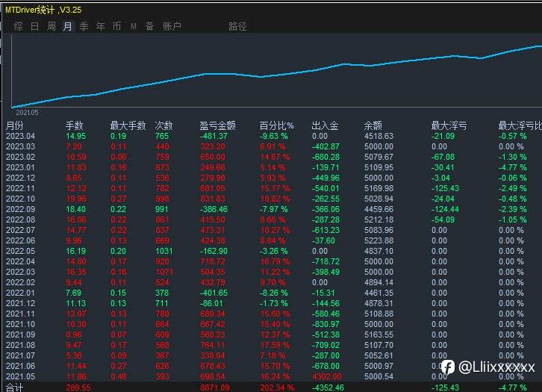The width and height of the screenshot is (542, 392).
Task: Select the 2022.09 month row
Action: click(x=274, y=210)
